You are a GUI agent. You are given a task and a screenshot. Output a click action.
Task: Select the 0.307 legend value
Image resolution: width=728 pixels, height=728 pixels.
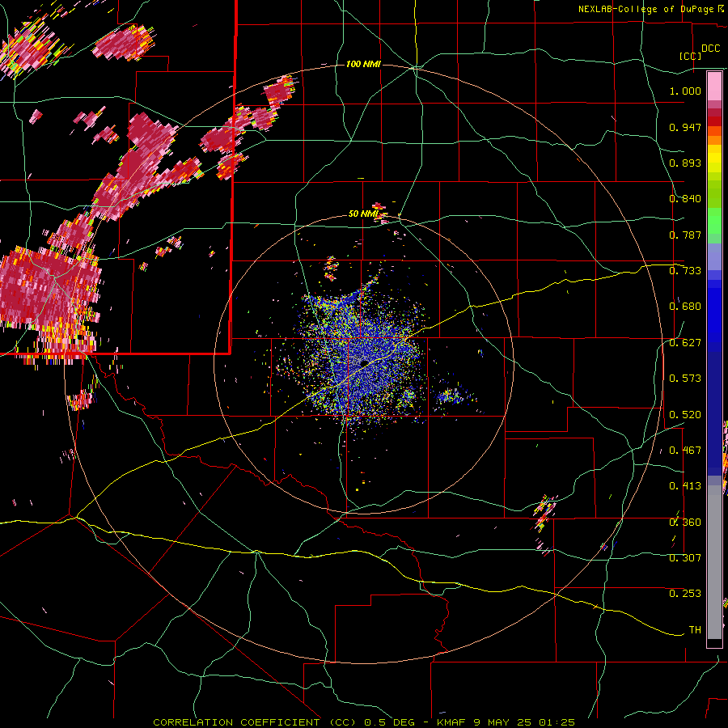tap(685, 558)
